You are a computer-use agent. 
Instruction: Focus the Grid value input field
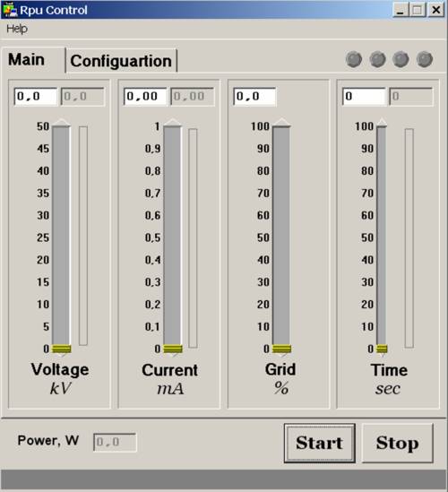[x=254, y=96]
